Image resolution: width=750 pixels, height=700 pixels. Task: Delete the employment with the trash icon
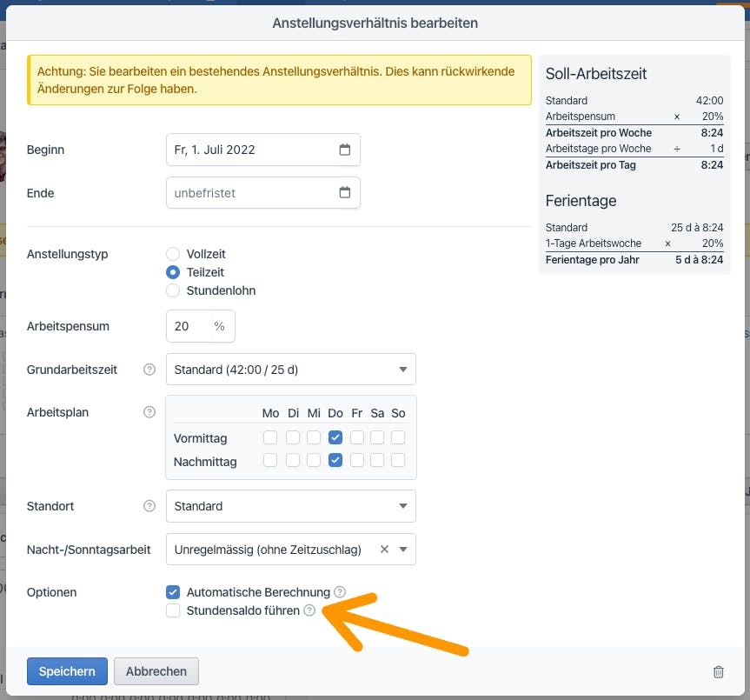[719, 672]
